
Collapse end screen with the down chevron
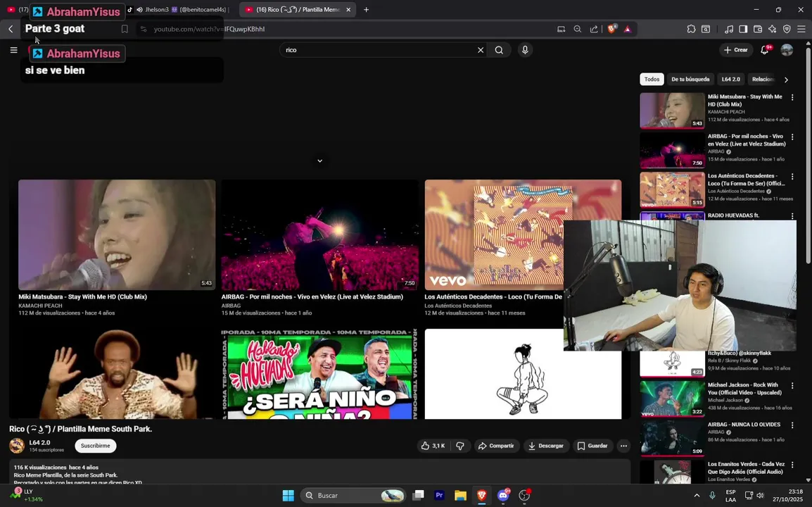(x=319, y=161)
